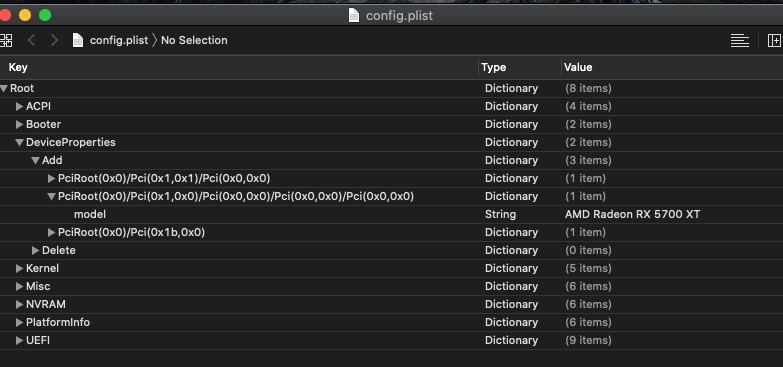Expand the NVRAM disclosure triangle
783x367 pixels.
tap(19, 304)
